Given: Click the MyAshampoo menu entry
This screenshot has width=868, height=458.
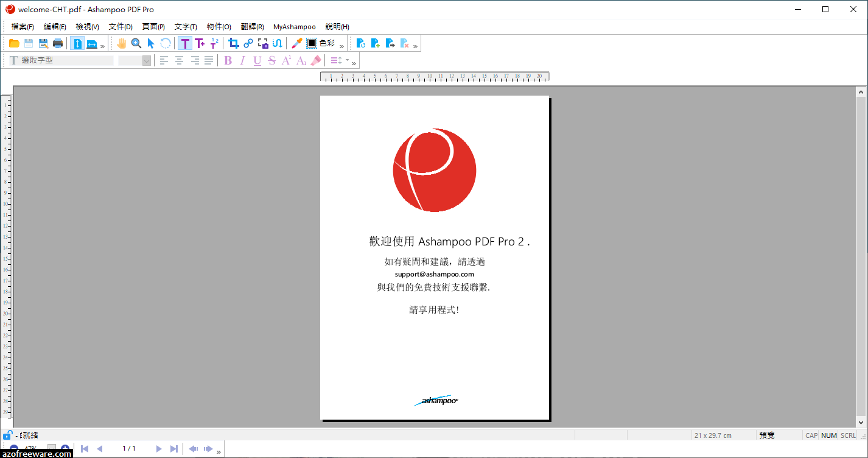Looking at the screenshot, I should [294, 26].
